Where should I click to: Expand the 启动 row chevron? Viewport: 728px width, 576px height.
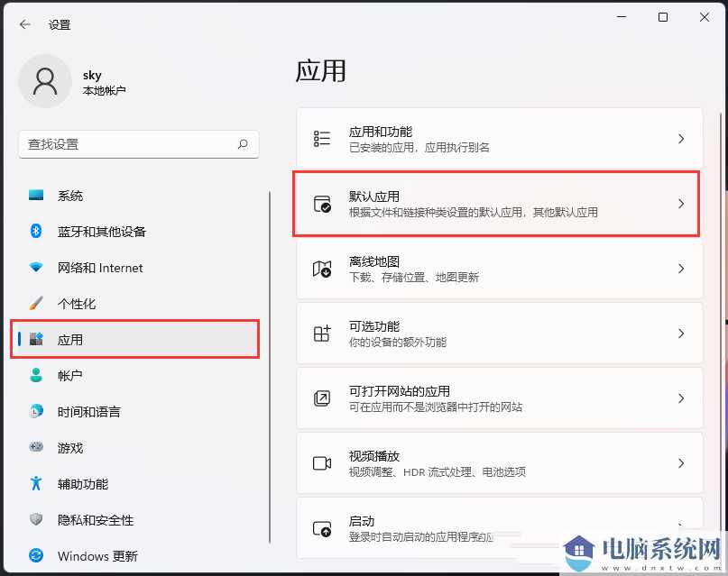point(683,527)
